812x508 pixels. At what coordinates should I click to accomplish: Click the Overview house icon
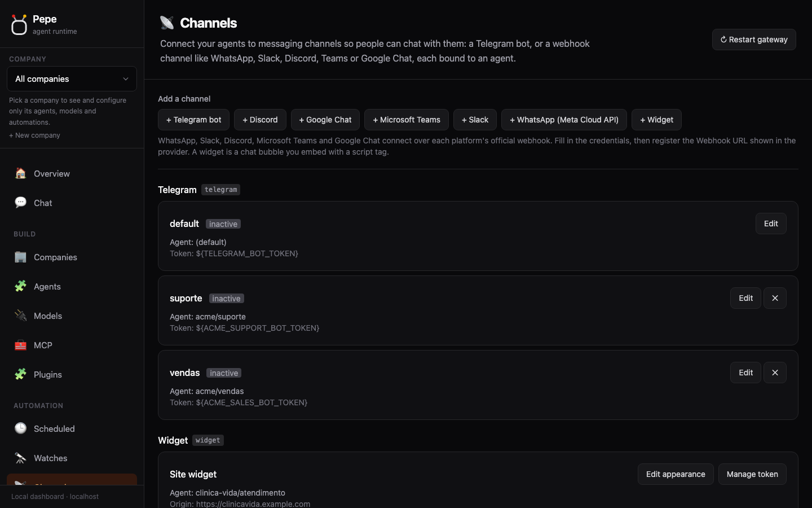[21, 173]
